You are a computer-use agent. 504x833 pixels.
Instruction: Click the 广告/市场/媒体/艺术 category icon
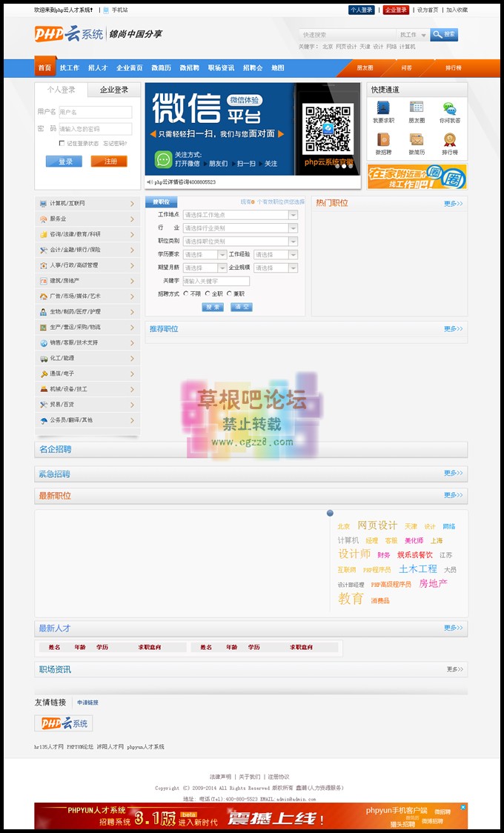43,296
